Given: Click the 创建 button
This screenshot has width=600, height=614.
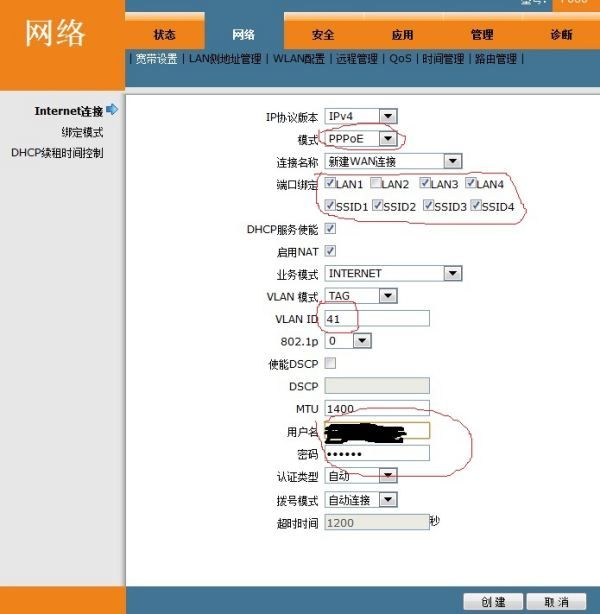Looking at the screenshot, I should (493, 602).
